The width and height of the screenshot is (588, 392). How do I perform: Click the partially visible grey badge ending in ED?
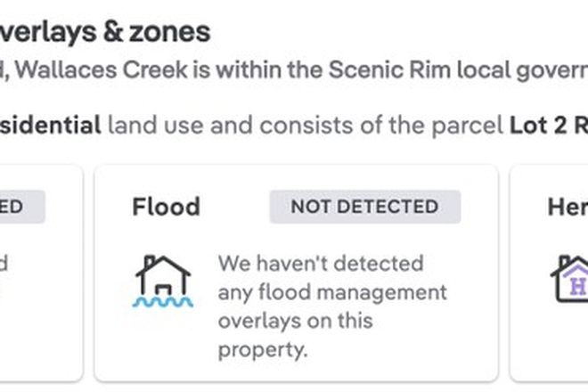(22, 207)
